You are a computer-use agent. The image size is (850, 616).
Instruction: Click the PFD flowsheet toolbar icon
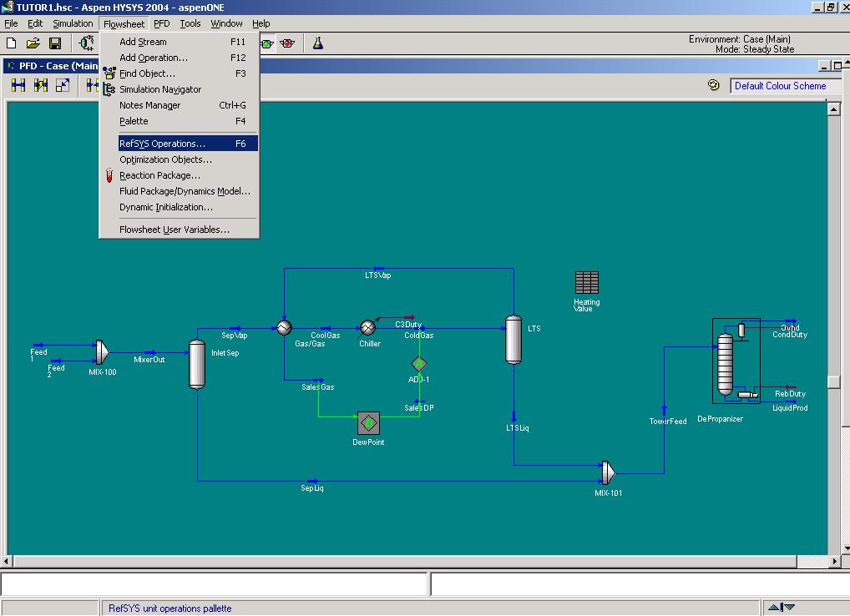coord(86,43)
